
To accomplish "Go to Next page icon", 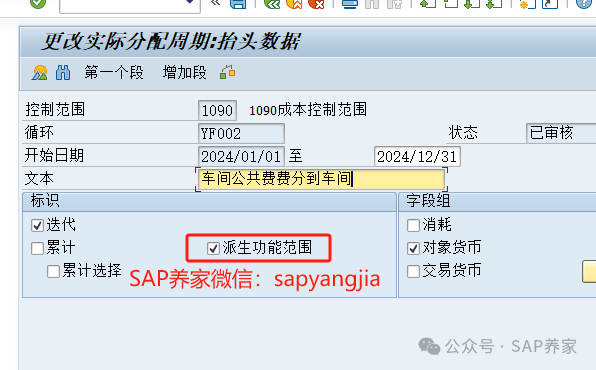I will tap(472, 4).
